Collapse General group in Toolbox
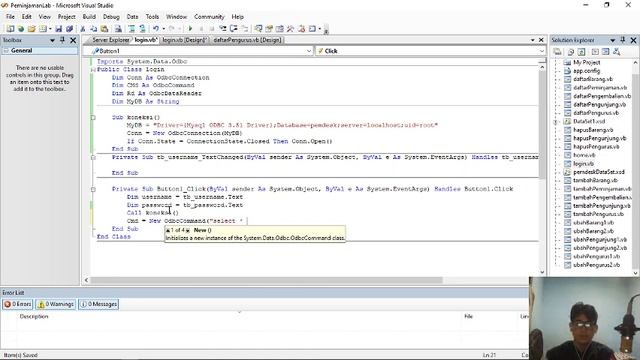Screen dimensions: 640x360 point(6,51)
